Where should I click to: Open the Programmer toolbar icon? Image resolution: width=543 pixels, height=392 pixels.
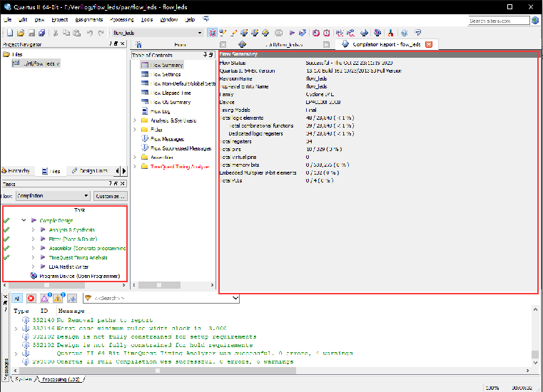pyautogui.click(x=377, y=33)
